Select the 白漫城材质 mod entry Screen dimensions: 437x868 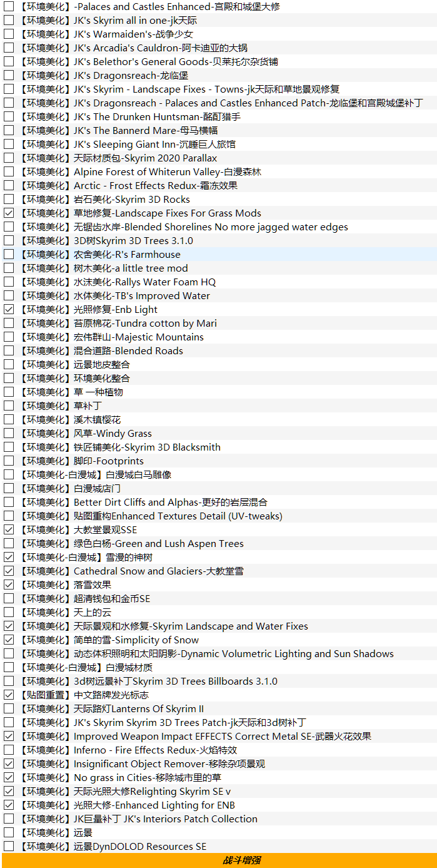click(x=86, y=667)
